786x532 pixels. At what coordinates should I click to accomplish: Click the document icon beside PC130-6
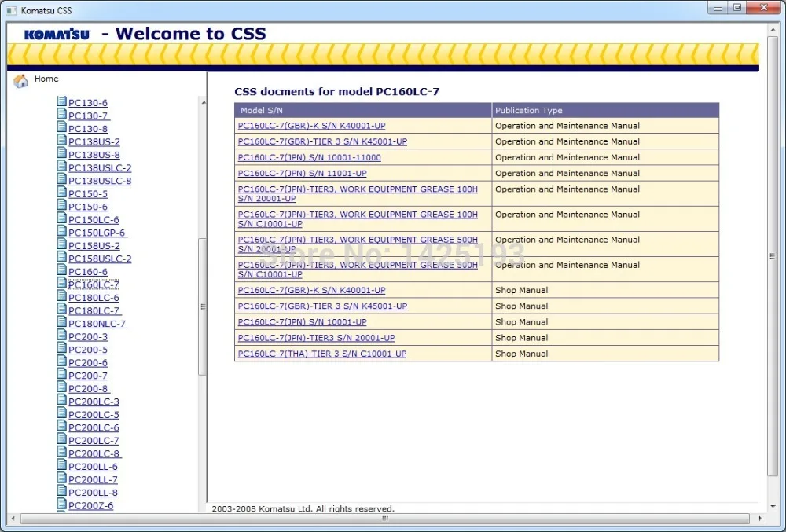(x=62, y=102)
